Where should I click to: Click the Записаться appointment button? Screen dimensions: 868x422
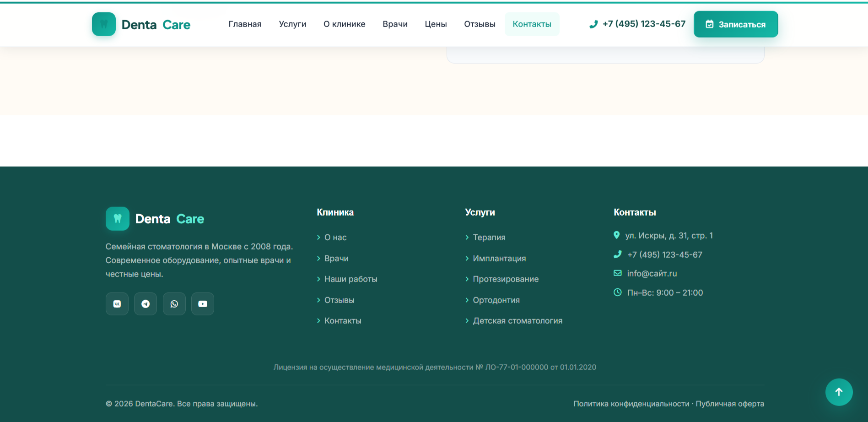[736, 24]
